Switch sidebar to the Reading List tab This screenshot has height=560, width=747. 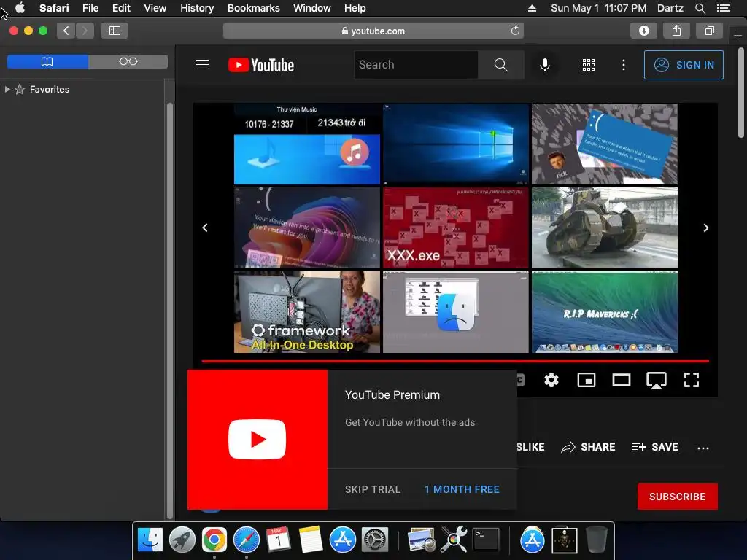(x=128, y=61)
